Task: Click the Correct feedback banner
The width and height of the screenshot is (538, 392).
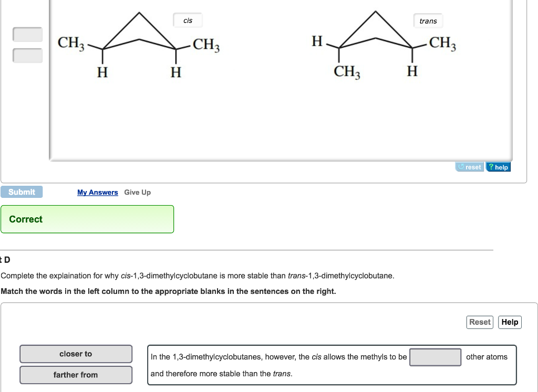Action: coord(87,219)
